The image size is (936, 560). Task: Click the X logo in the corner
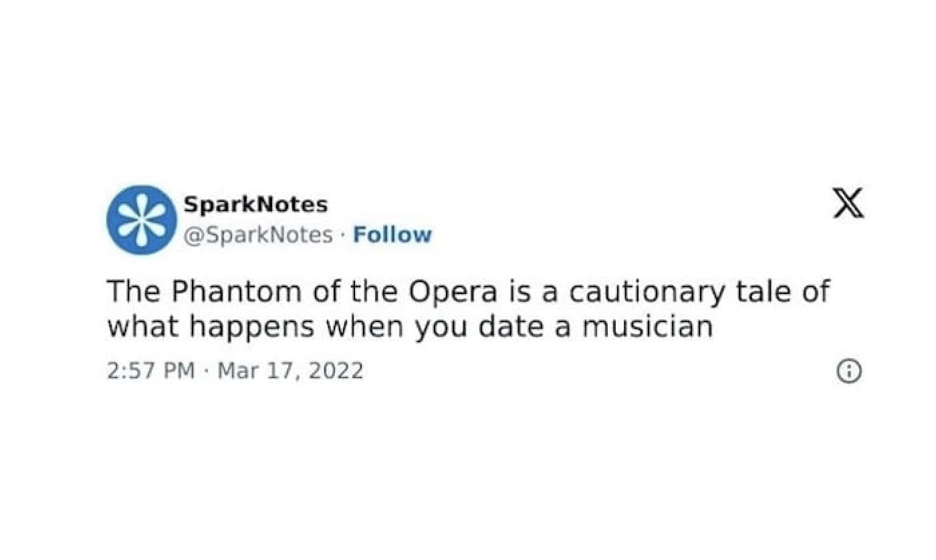(x=847, y=204)
